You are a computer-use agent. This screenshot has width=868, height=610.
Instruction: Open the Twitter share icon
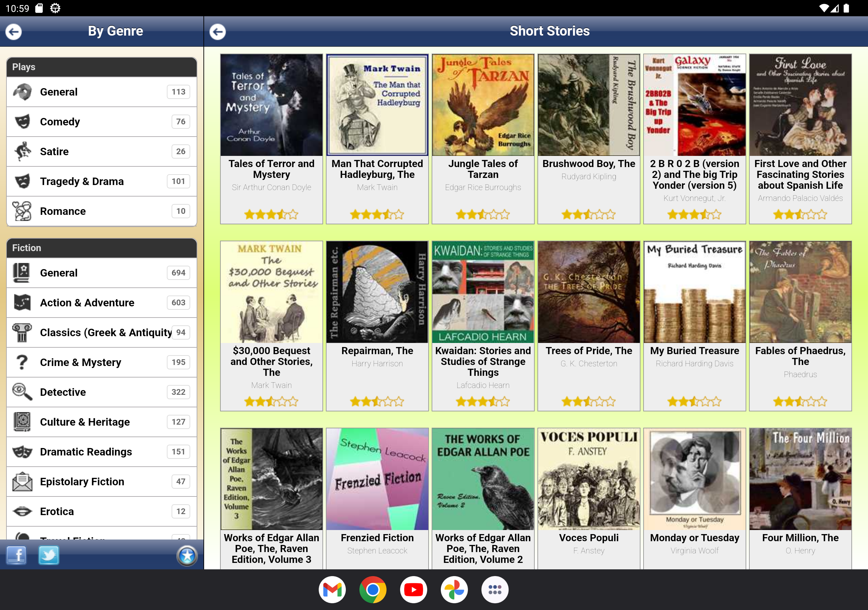click(x=49, y=555)
